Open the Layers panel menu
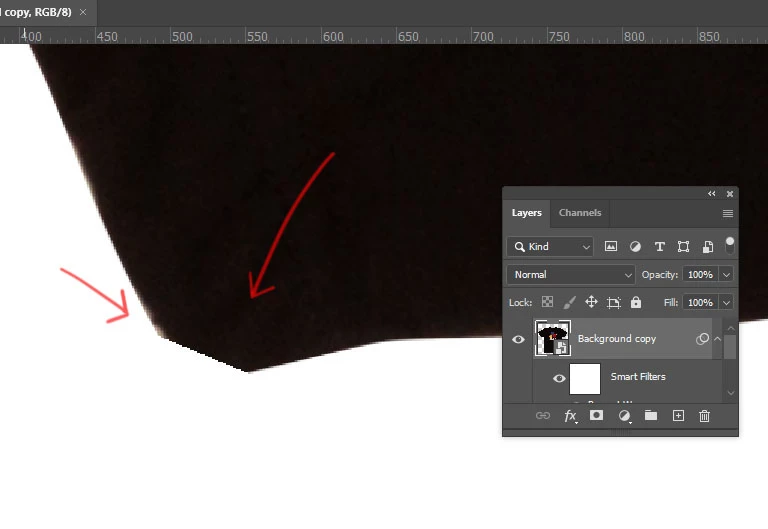The height and width of the screenshot is (529, 768). (x=727, y=214)
